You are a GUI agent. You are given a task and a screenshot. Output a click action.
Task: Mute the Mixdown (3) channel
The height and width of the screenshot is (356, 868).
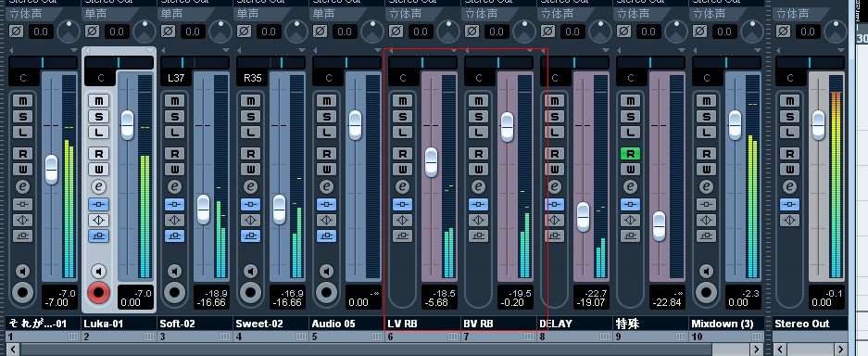707,101
